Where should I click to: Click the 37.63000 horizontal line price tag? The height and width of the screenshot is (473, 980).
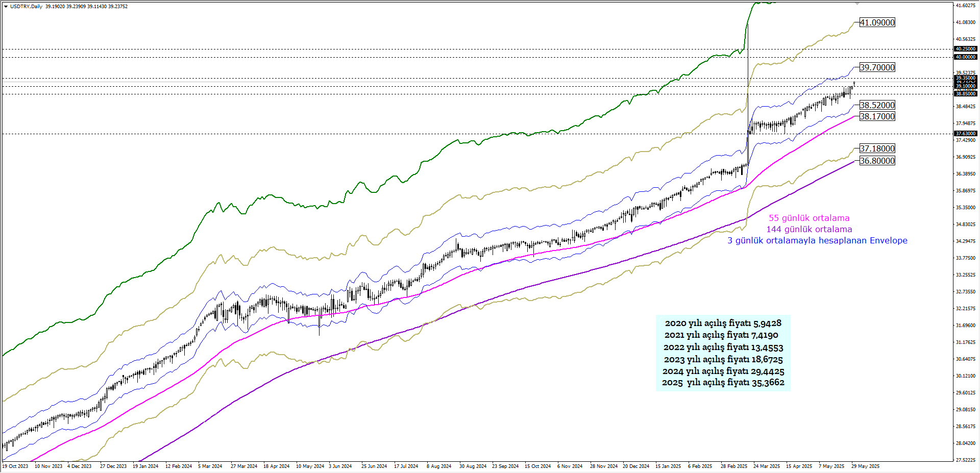coord(965,134)
